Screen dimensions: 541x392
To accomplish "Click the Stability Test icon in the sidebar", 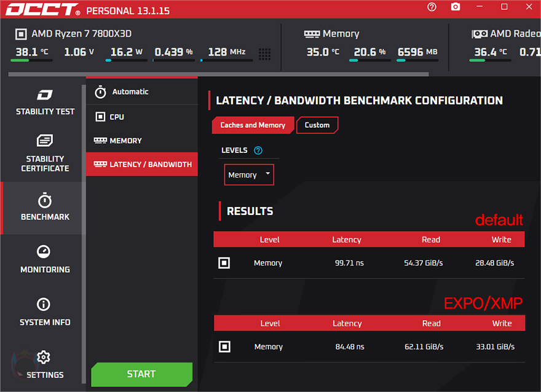I will click(x=45, y=95).
